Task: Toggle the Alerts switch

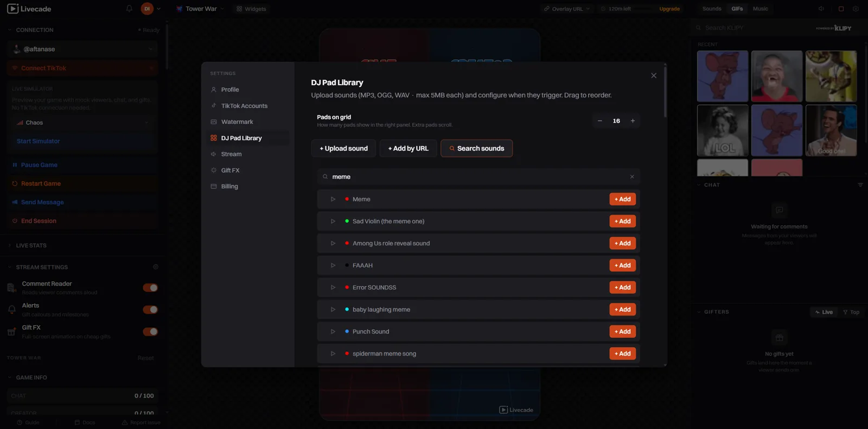Action: 150,310
